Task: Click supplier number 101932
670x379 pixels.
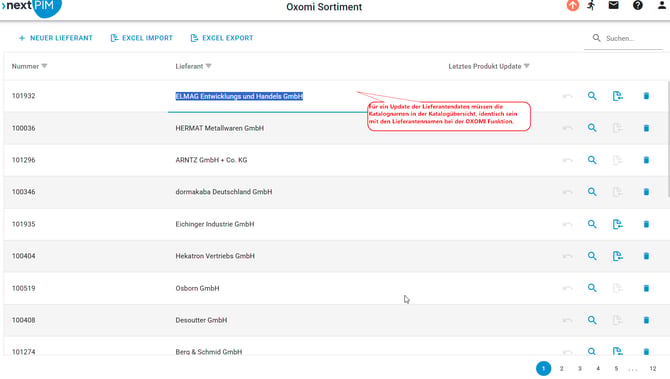Action: tap(24, 96)
